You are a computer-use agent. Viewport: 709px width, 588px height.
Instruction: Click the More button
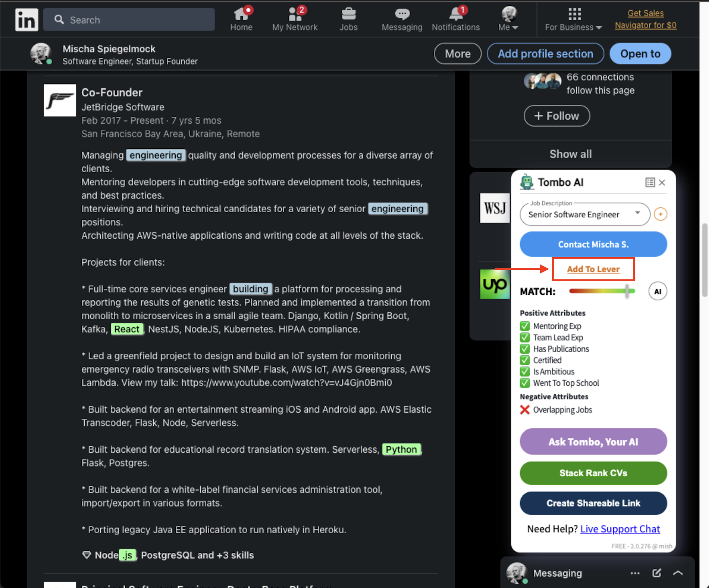(x=458, y=54)
